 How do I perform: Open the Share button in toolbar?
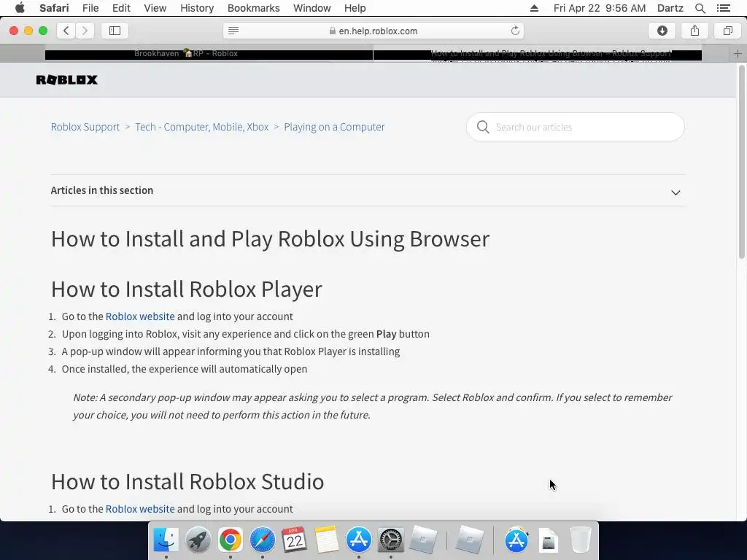[694, 31]
